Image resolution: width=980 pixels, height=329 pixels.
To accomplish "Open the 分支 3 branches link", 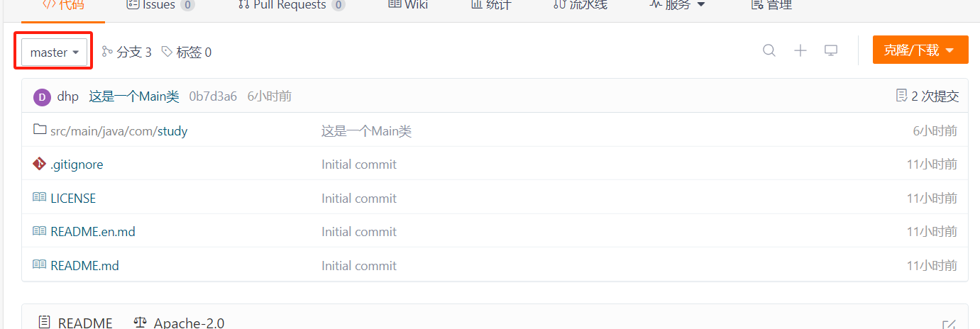I will pos(127,52).
